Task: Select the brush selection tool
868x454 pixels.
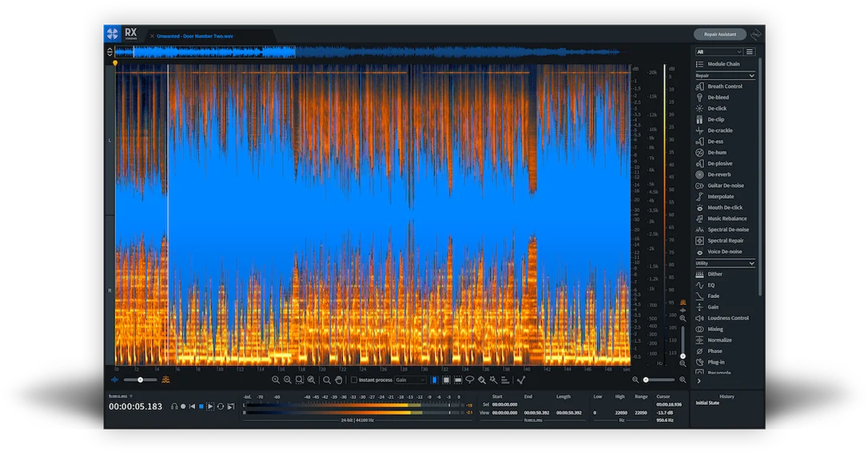Action: coord(482,380)
